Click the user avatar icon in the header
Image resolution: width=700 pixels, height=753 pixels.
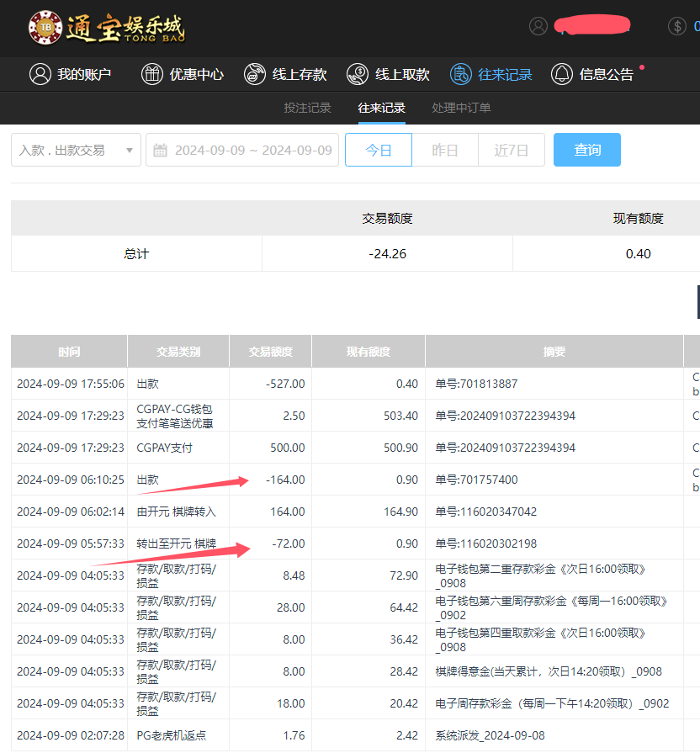(538, 25)
